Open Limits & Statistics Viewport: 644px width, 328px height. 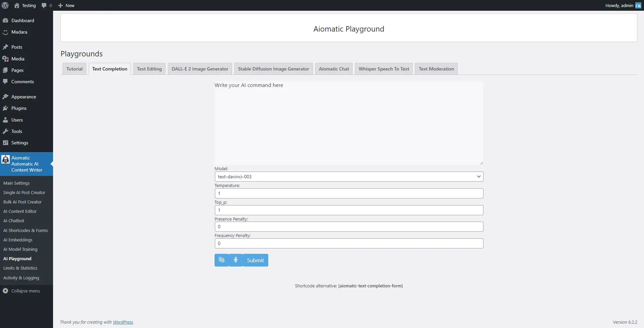point(20,268)
